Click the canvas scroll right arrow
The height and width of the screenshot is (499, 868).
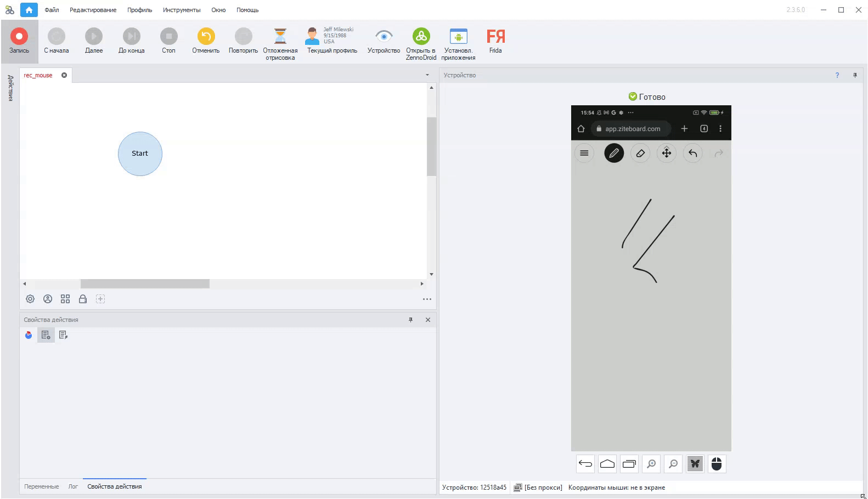click(x=422, y=283)
